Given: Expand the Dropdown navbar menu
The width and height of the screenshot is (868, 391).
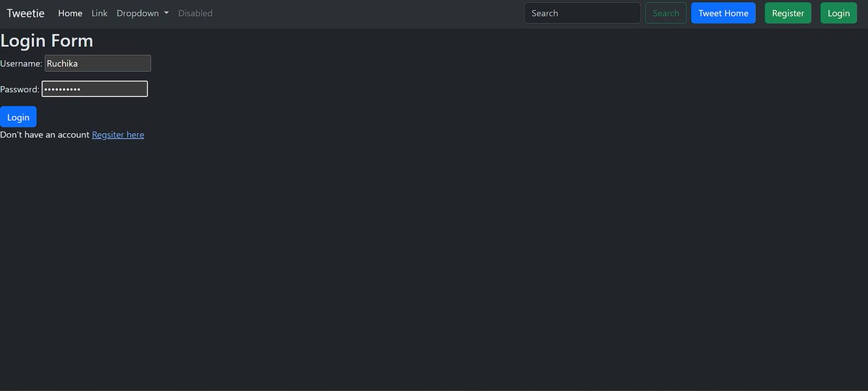Looking at the screenshot, I should tap(142, 13).
